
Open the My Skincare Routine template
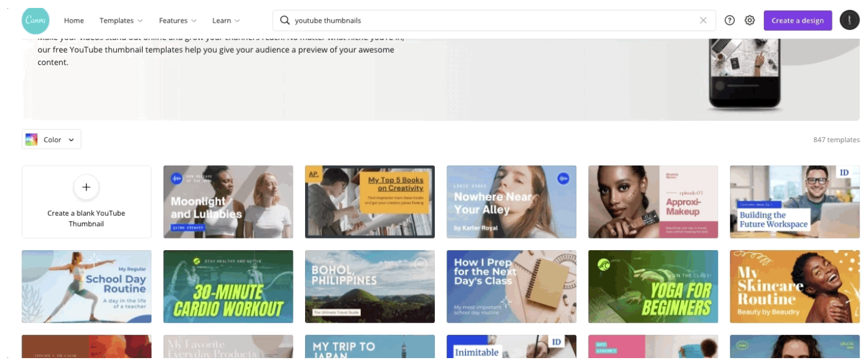click(x=794, y=286)
